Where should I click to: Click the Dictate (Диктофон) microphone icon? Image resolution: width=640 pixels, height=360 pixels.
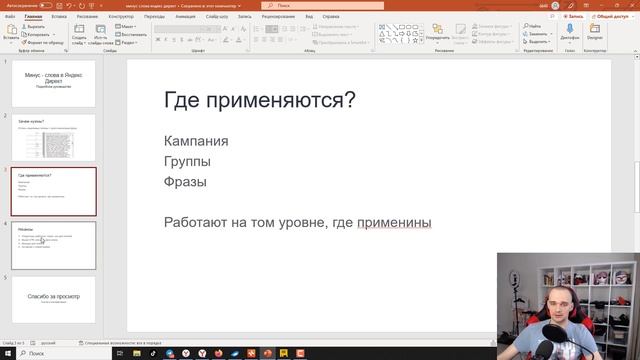(570, 29)
